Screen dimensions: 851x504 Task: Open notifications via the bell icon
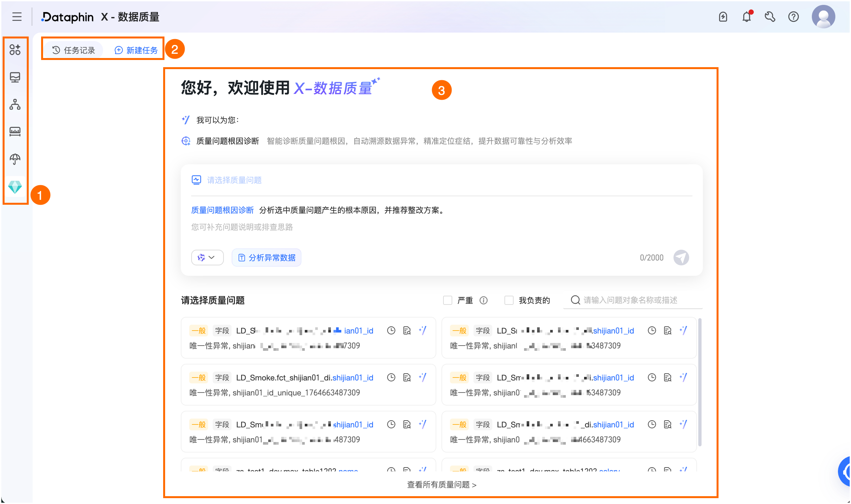click(x=746, y=16)
